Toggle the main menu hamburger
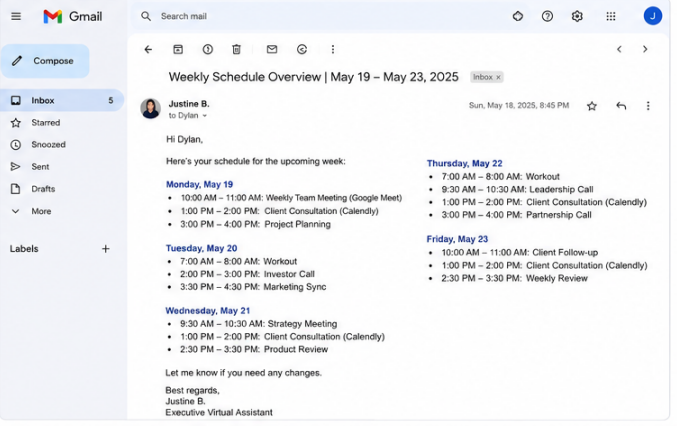This screenshot has width=677, height=433. click(16, 16)
